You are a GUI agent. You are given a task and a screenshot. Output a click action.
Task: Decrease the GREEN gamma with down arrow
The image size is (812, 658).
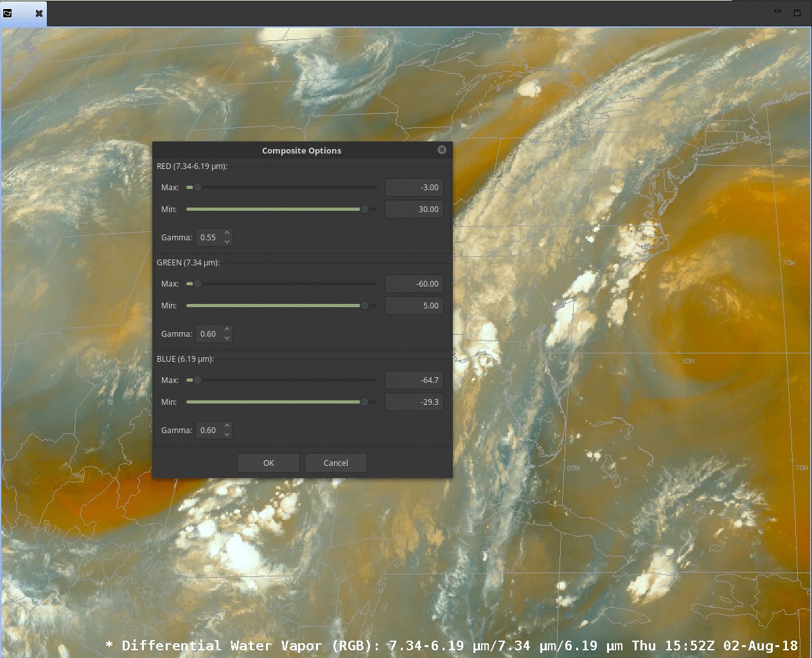[x=227, y=338]
